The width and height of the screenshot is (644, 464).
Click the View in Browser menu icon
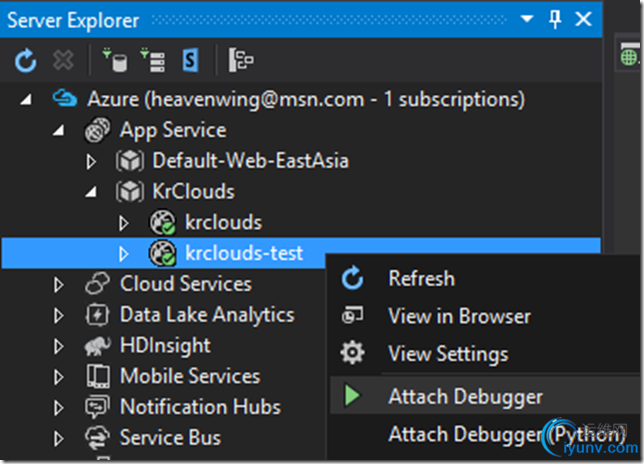click(352, 315)
